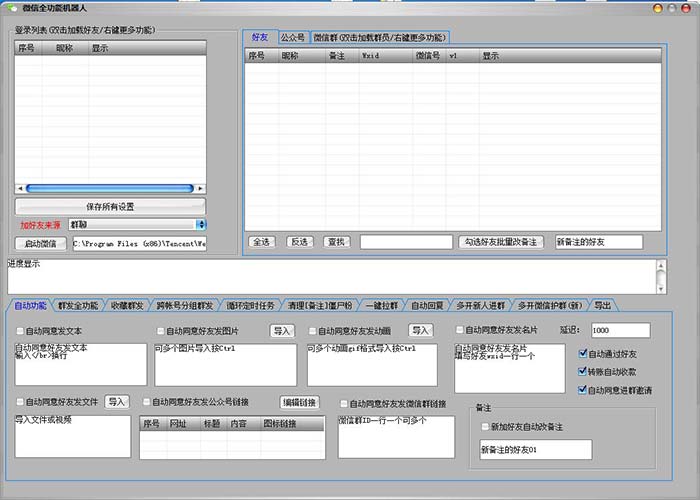Screen dimensions: 700x500
Task: Click 导入 next to 自动同意好友发图片
Action: (x=282, y=331)
